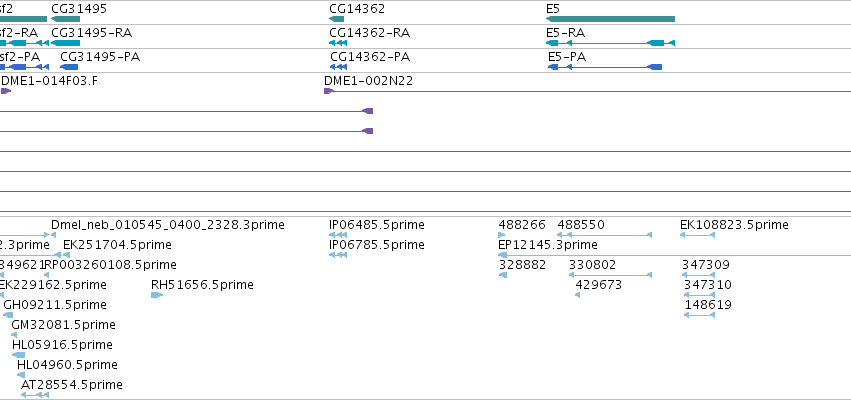Select the E5 gene bar
The width and height of the screenshot is (851, 400).
[x=610, y=19]
